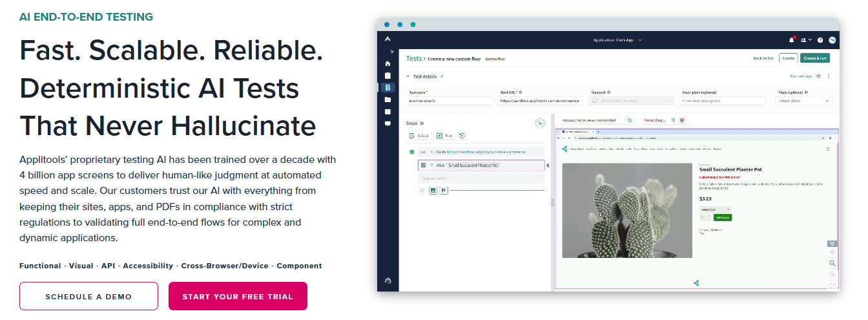The height and width of the screenshot is (320, 868).
Task: Click the double-chevron collapse icon above zoom controls
Action: [832, 244]
